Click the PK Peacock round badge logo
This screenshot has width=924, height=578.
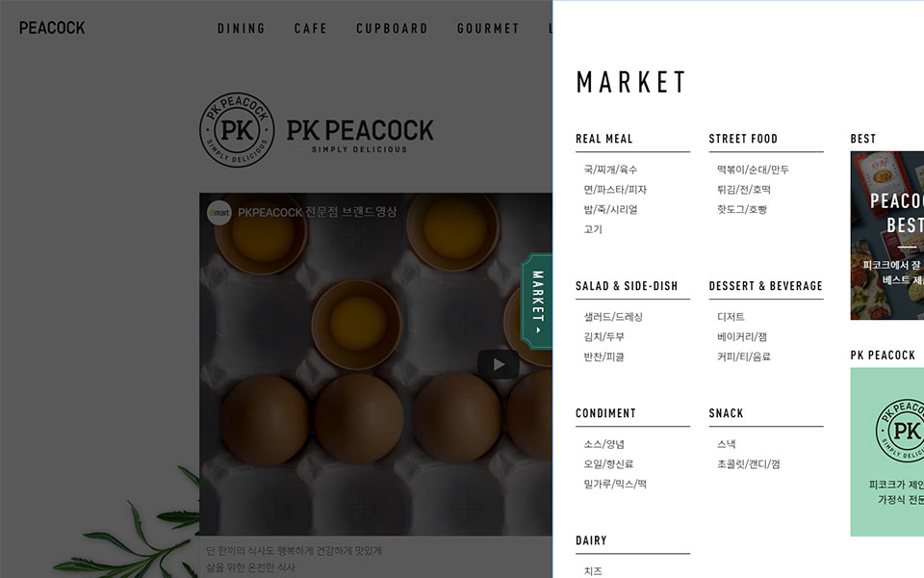(x=237, y=130)
